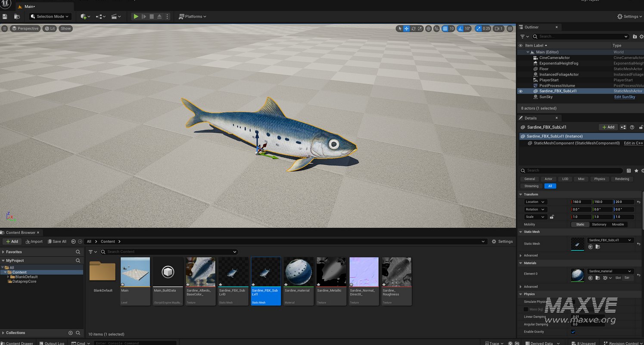The image size is (644, 345).
Task: Set Mobility to Movable
Action: (x=618, y=224)
